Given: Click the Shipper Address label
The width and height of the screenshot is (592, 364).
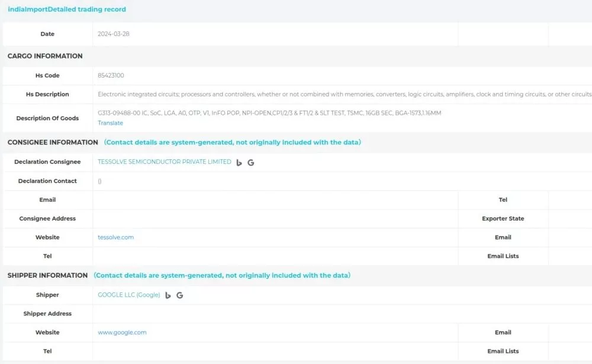Looking at the screenshot, I should pyautogui.click(x=47, y=314).
